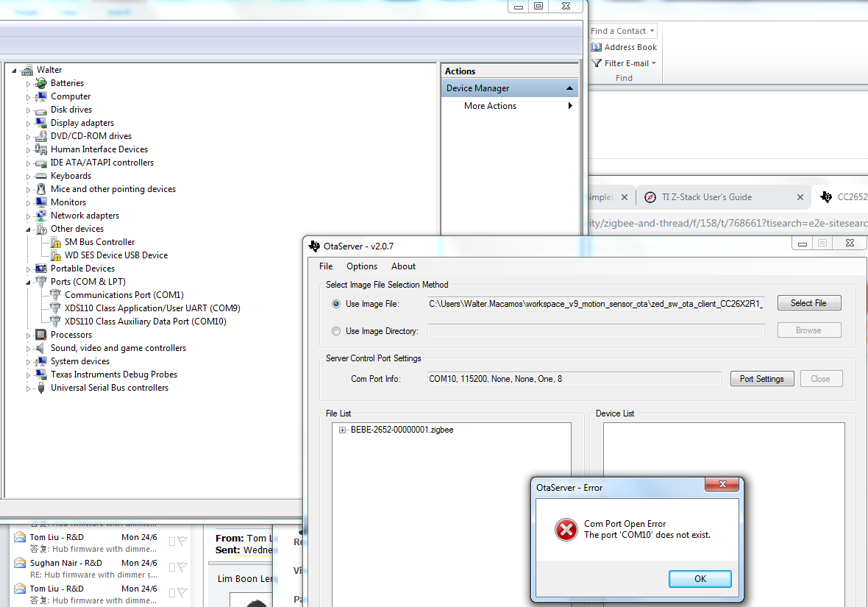Click the Mice and pointing devices icon
The width and height of the screenshot is (868, 607).
point(40,189)
